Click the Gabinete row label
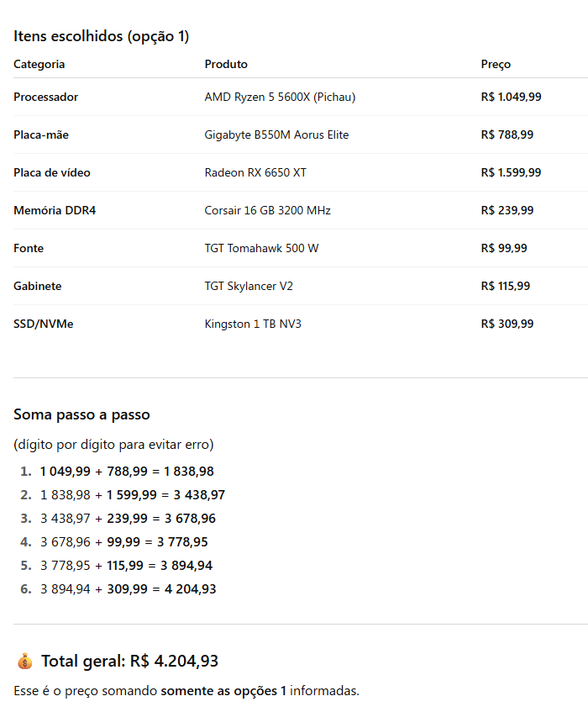588x712 pixels. click(37, 286)
